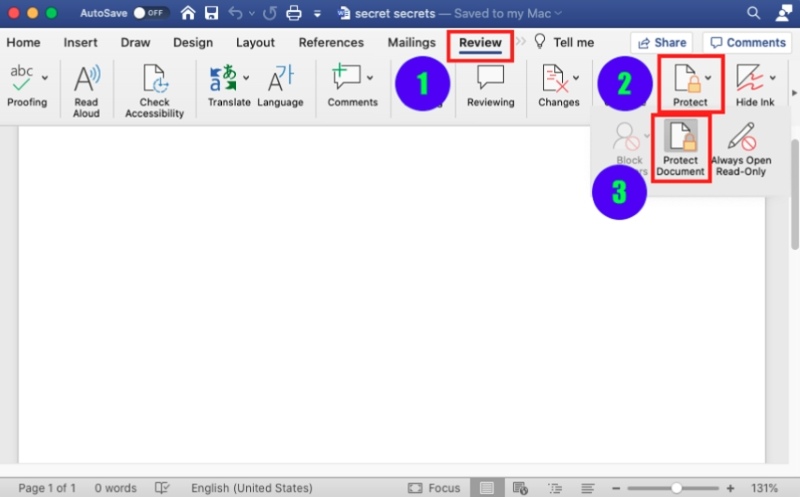The width and height of the screenshot is (800, 497).
Task: Expand ribbon overflow arrow at right edge
Action: (x=794, y=93)
